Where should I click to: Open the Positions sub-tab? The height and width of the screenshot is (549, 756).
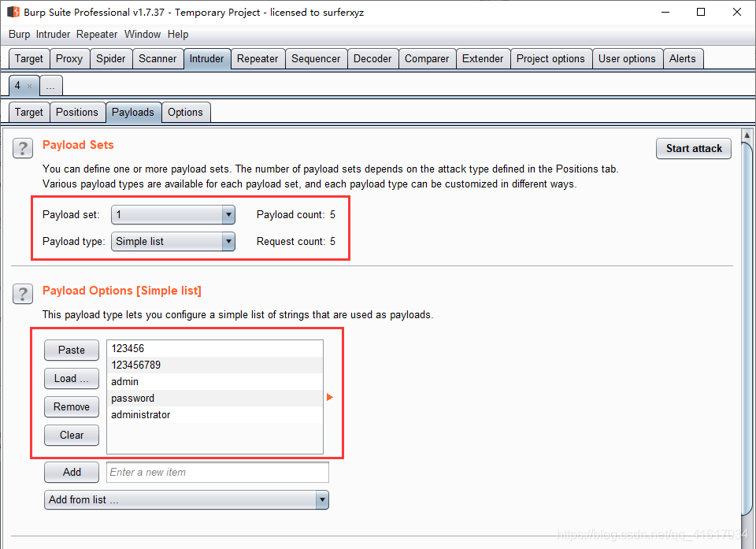[77, 113]
